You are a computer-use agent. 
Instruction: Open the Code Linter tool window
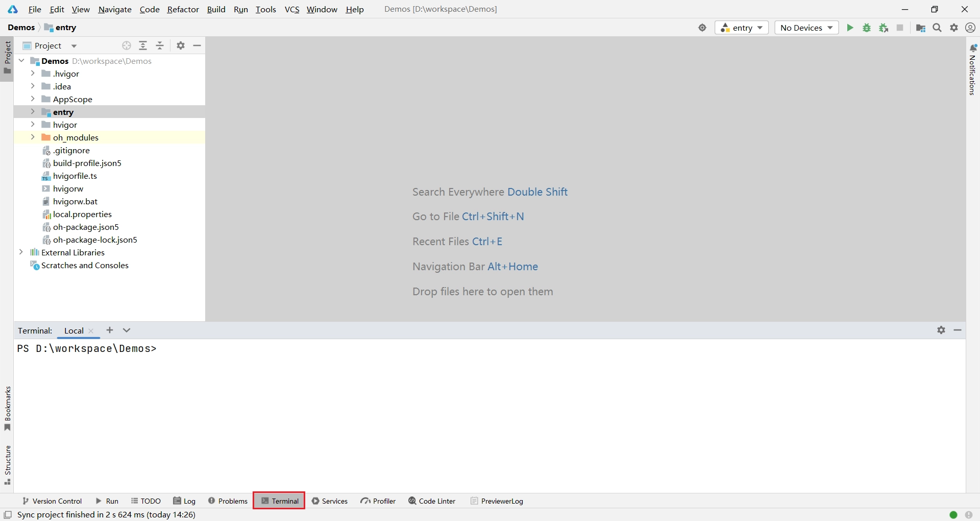[432, 501]
